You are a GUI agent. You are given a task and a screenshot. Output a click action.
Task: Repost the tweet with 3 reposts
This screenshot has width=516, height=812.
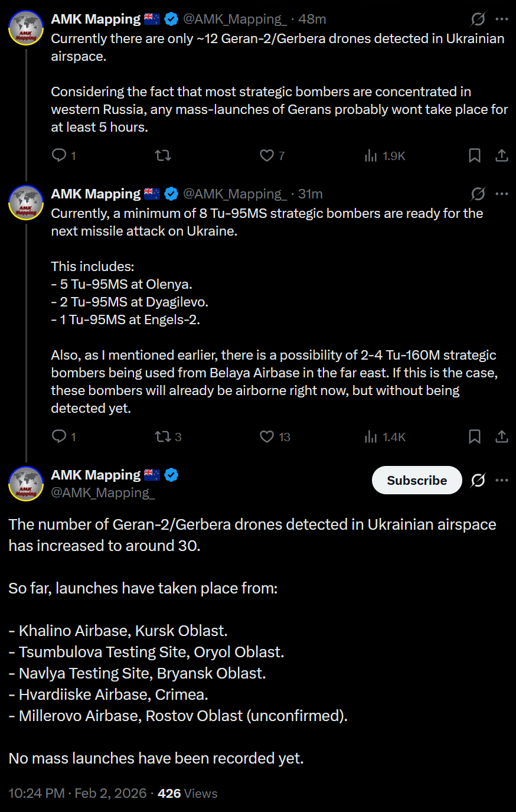(163, 436)
